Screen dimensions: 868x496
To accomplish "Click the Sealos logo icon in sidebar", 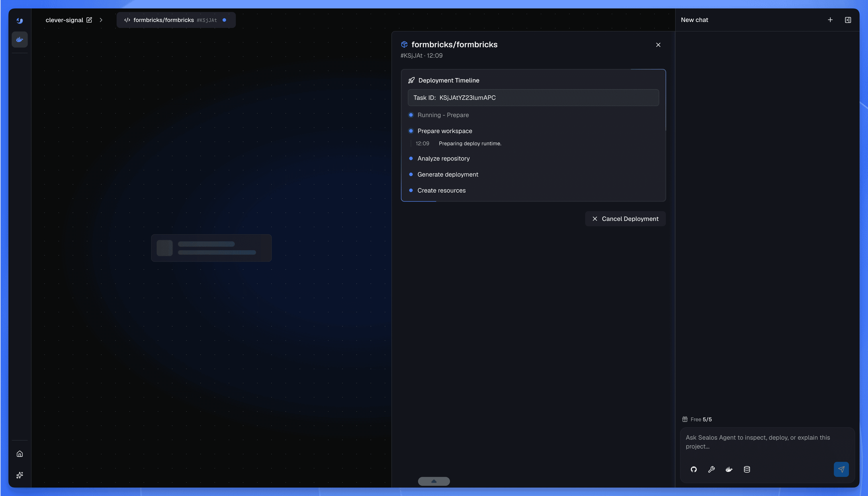I will [20, 21].
